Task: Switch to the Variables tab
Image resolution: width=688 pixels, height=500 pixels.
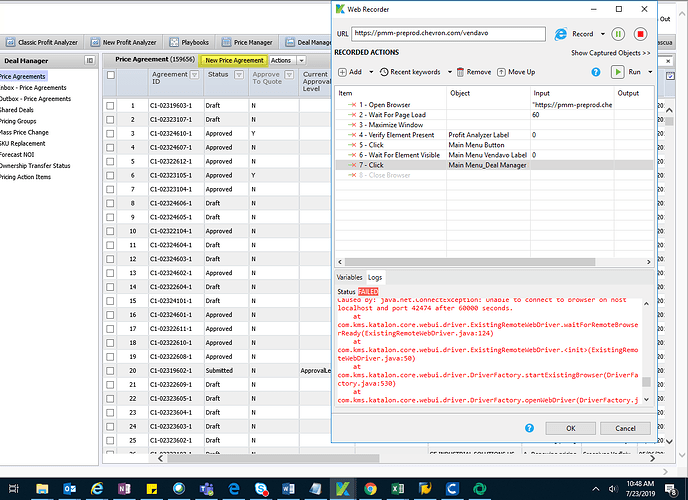Action: point(349,277)
